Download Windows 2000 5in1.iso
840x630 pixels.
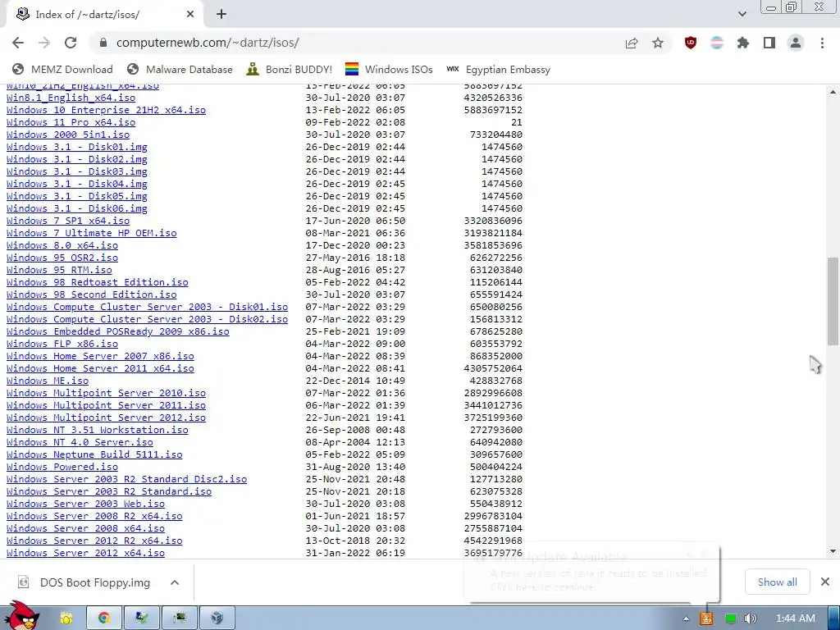(x=68, y=135)
